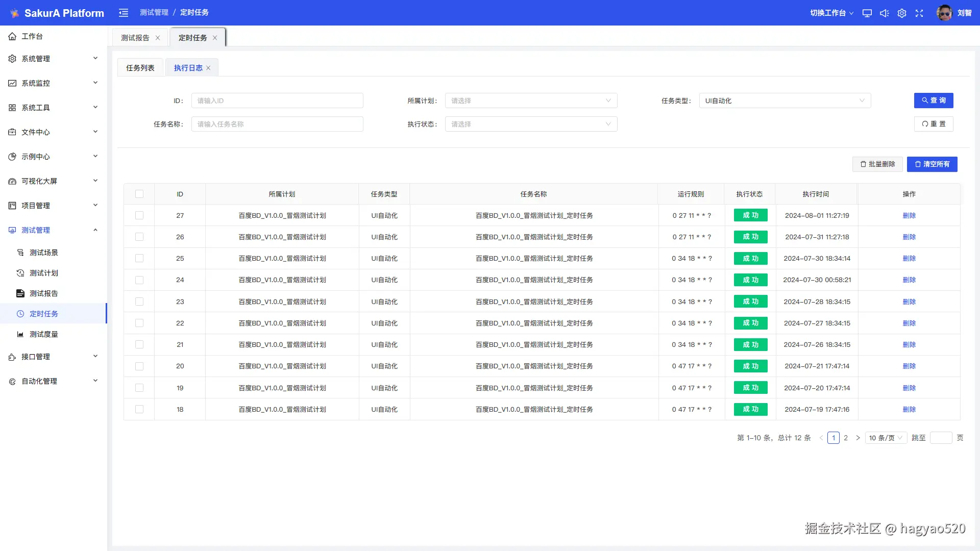Check the select-all header checkbox

pos(139,194)
